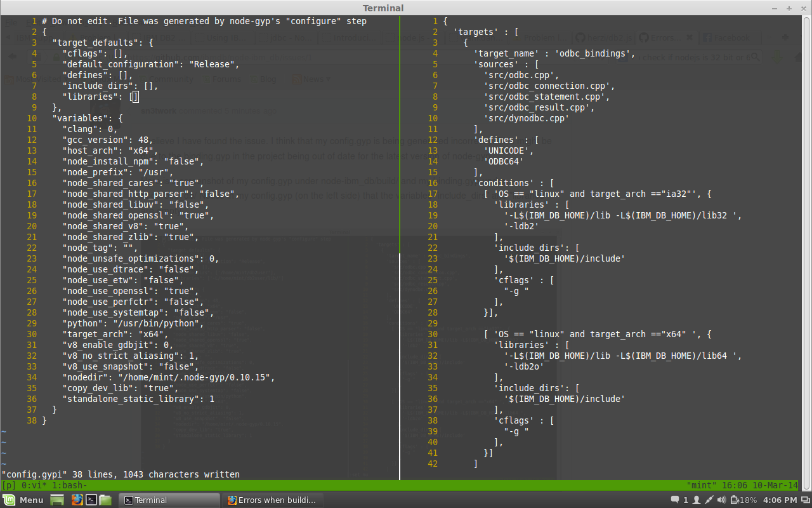812x508 pixels.
Task: Click the "target_defaults" line in left pane
Action: [x=103, y=43]
